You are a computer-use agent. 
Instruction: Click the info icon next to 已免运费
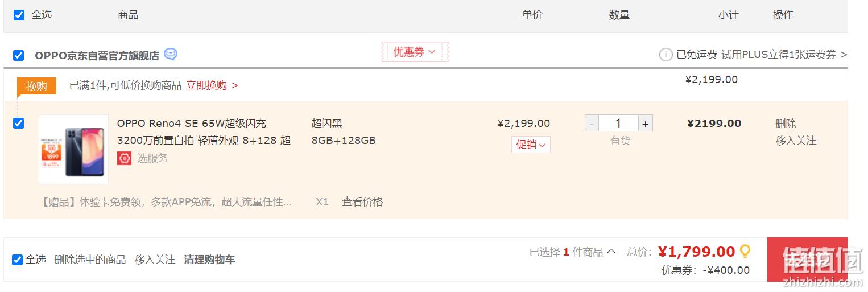[x=666, y=55]
